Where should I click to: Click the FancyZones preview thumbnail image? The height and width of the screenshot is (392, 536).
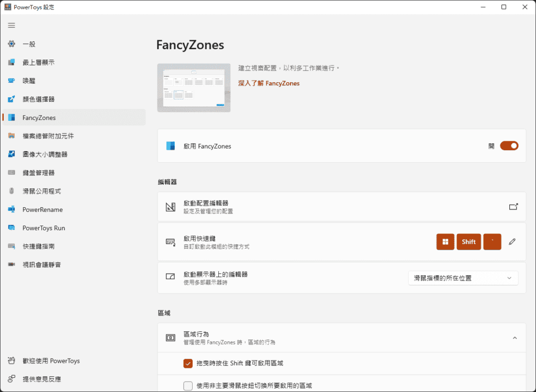click(x=194, y=88)
